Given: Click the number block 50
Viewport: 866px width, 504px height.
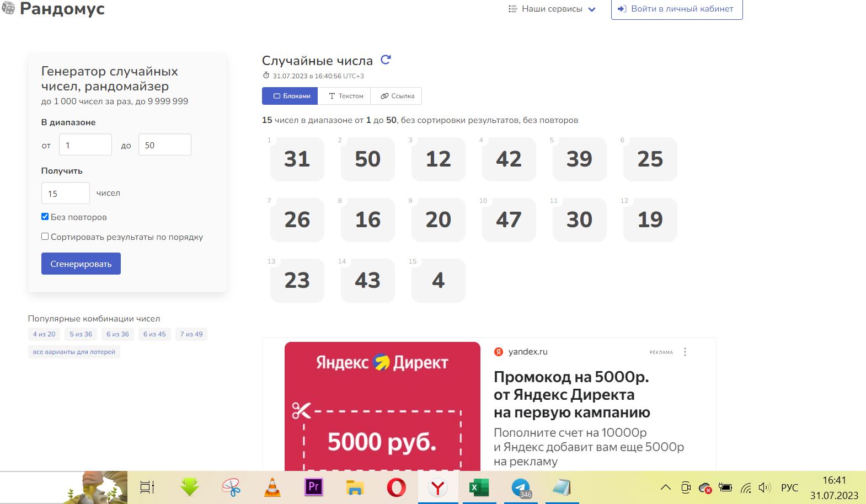Looking at the screenshot, I should click(368, 159).
